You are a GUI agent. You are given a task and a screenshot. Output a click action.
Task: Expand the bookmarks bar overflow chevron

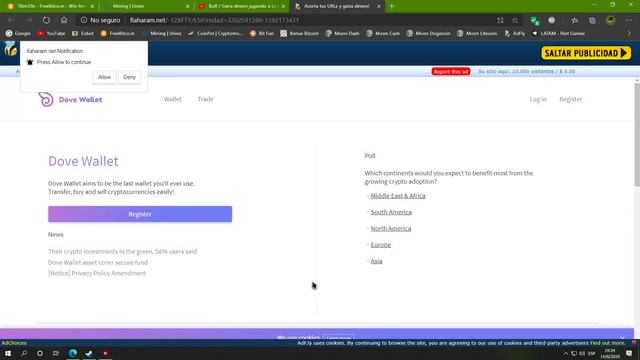[x=629, y=33]
